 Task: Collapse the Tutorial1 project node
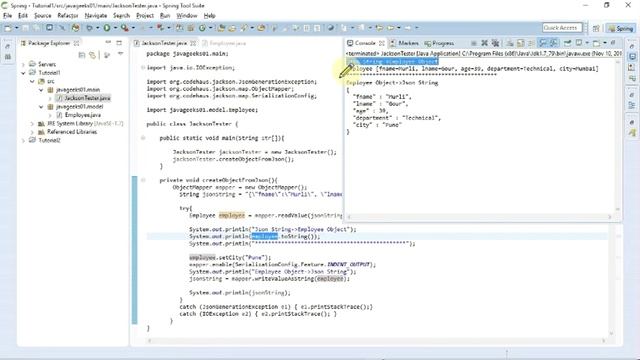point(23,73)
